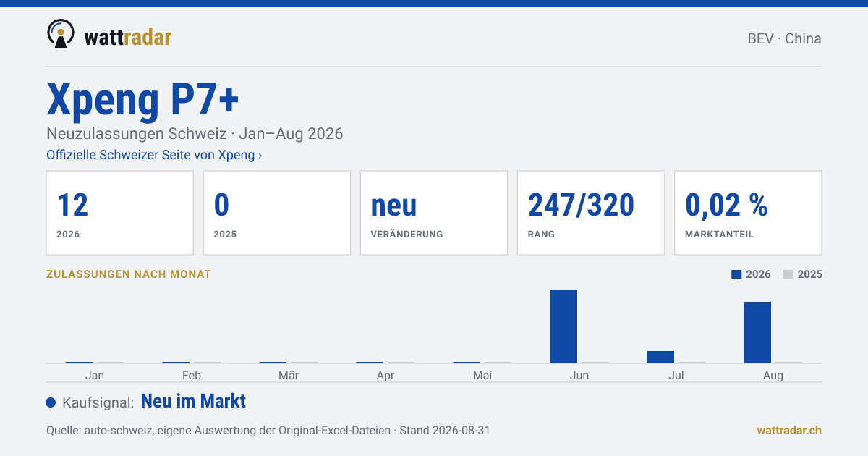Open the official Swiss Xpeng page link
This screenshot has width=868, height=456.
[x=154, y=155]
